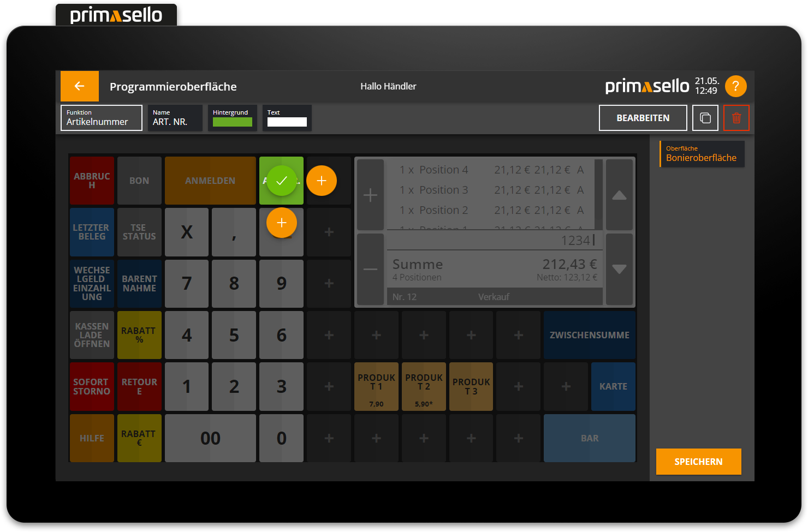808x532 pixels.
Task: Pick the white Text color swatch
Action: pyautogui.click(x=287, y=122)
